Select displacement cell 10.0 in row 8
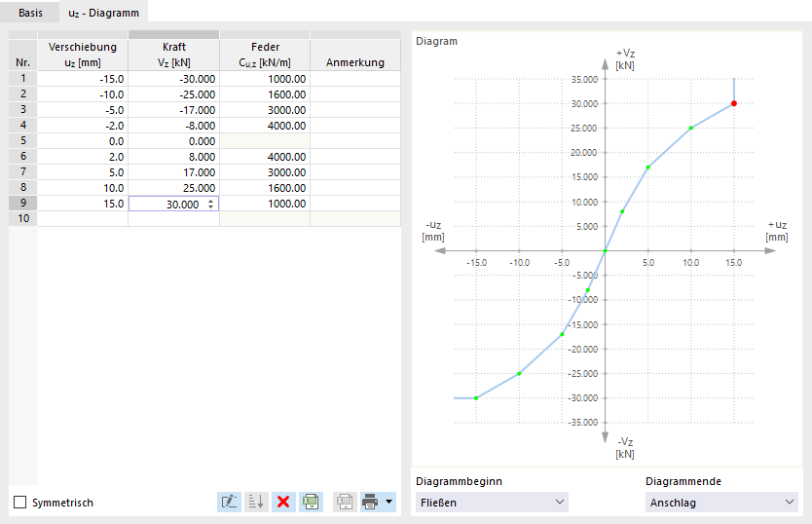Viewport: 812px width, 524px height. tap(83, 188)
